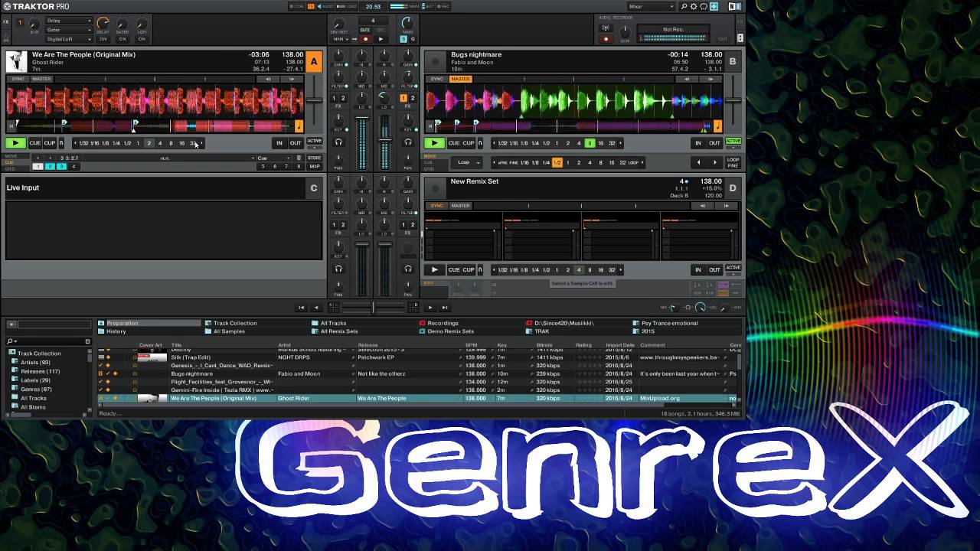980x551 pixels.
Task: Click the loop recorder record button
Action: tap(365, 39)
